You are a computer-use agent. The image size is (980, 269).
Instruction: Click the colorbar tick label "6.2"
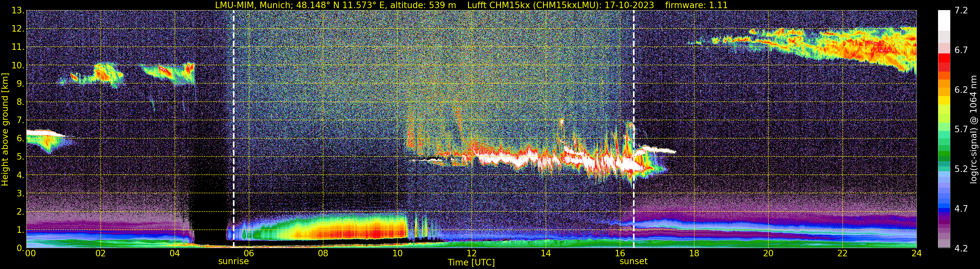click(x=961, y=90)
